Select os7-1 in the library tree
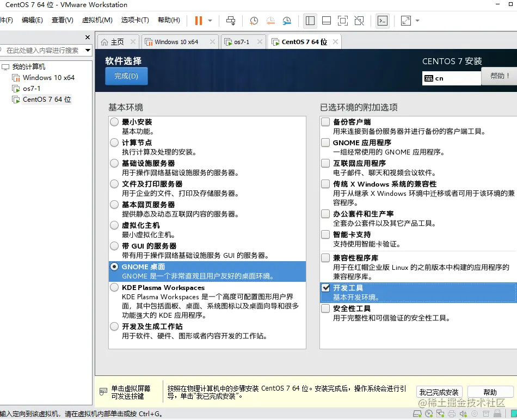This screenshot has width=517, height=420. pyautogui.click(x=32, y=89)
